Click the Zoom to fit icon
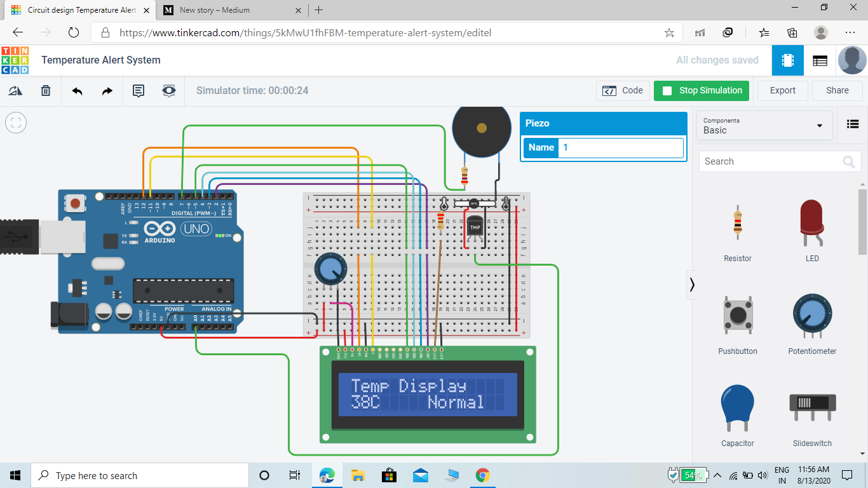 [15, 123]
